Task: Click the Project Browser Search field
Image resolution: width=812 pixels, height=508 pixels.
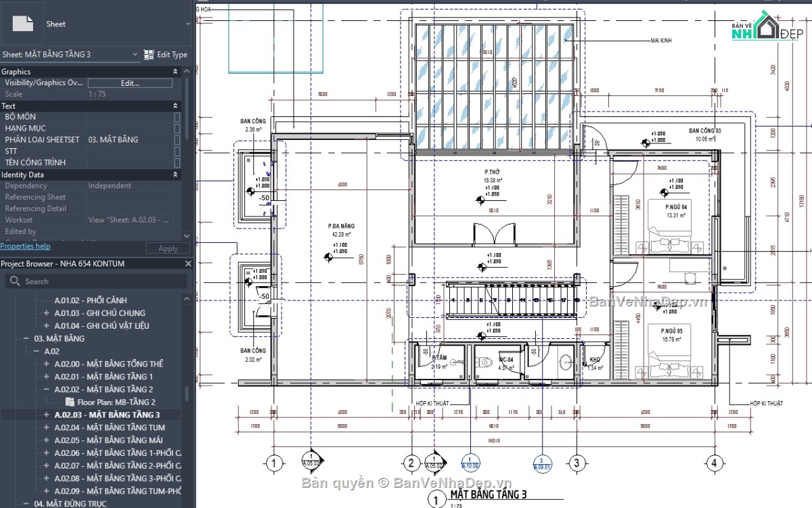Action: 96,281
